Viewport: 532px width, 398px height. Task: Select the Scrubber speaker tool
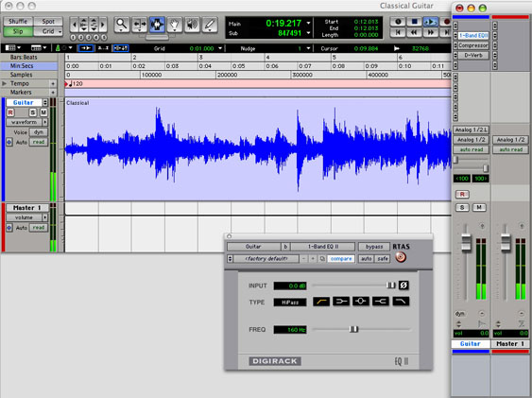point(192,25)
